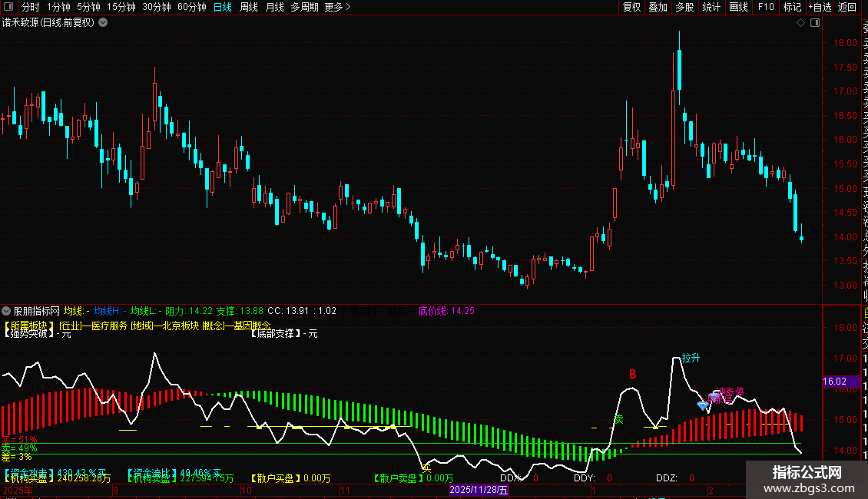This screenshot has height=499, width=868.
Task: Click the [行业]—医疗服务 text
Action: click(x=93, y=326)
